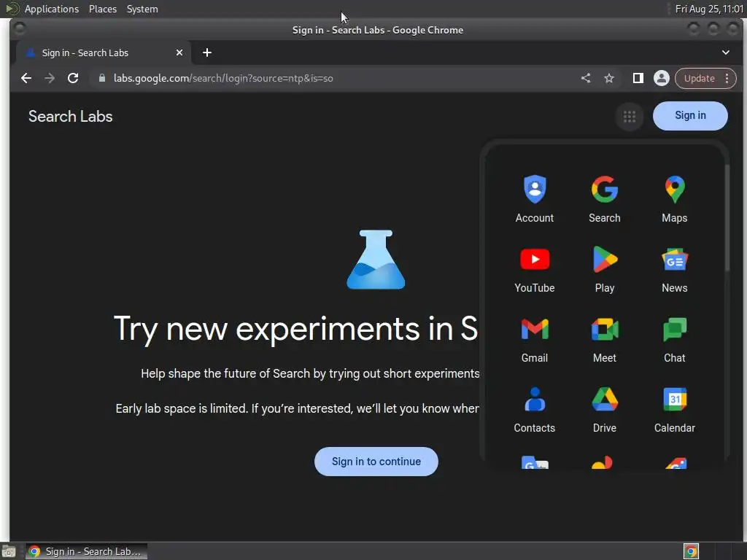The width and height of the screenshot is (747, 560).
Task: Launch Gmail from apps panel
Action: 535,339
